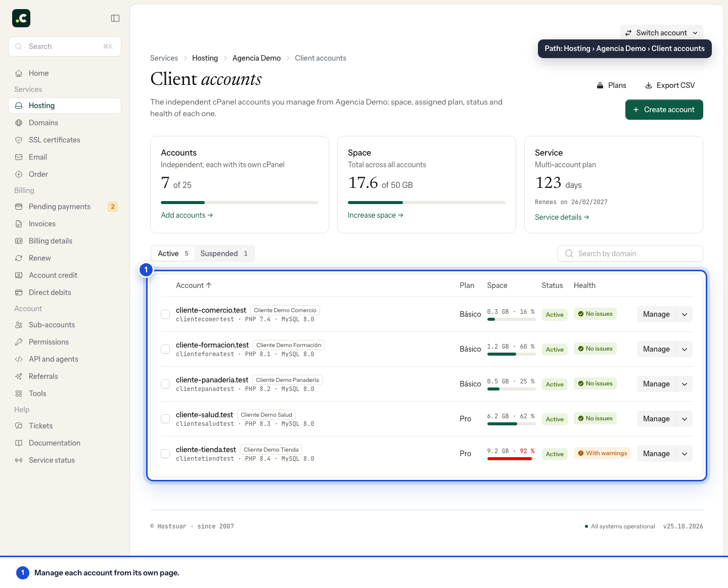This screenshot has height=588, width=728.
Task: Click the API and agents code icon
Action: [x=19, y=359]
